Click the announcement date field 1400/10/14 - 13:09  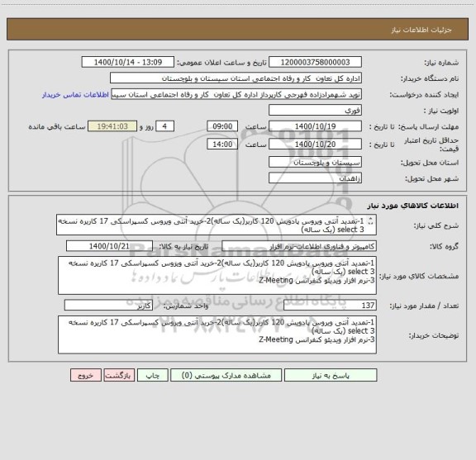point(128,62)
